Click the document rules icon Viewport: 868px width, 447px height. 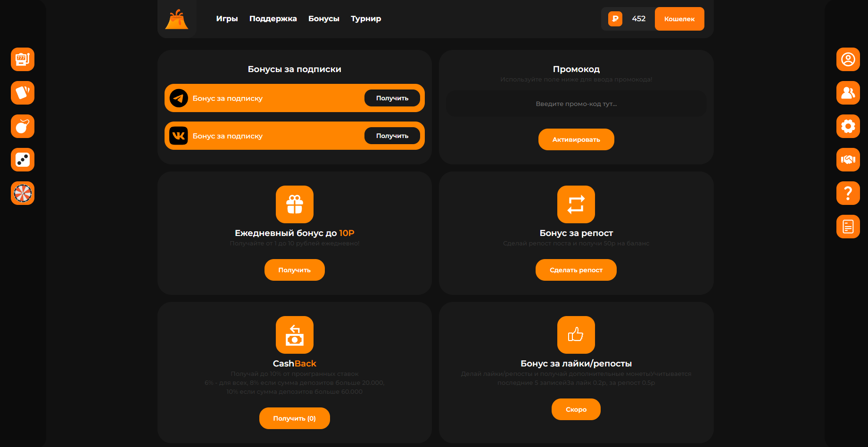[848, 227]
